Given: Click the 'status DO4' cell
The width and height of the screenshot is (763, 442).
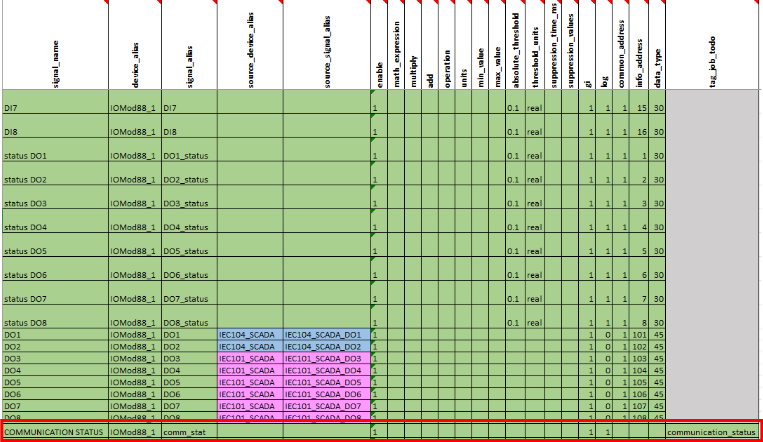Looking at the screenshot, I should (55, 221).
